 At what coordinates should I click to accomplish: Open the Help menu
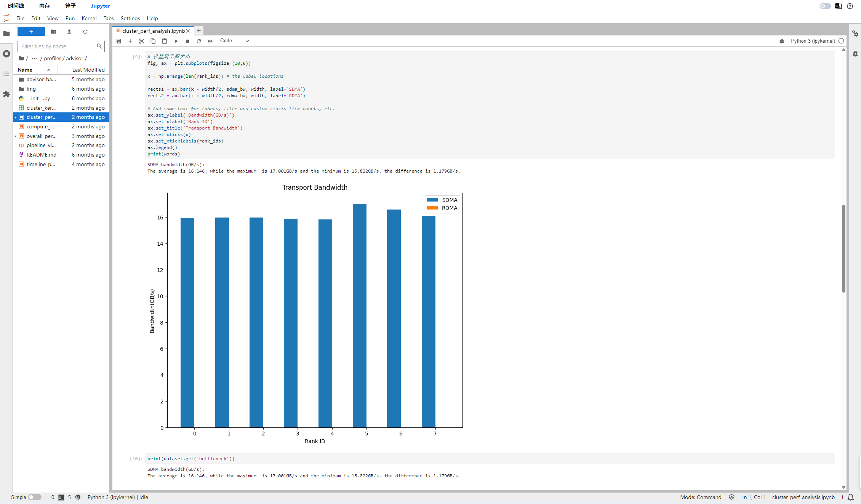point(152,18)
